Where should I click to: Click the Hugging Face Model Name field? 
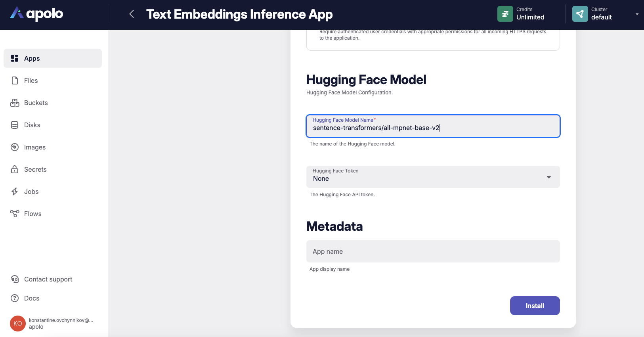tap(433, 128)
